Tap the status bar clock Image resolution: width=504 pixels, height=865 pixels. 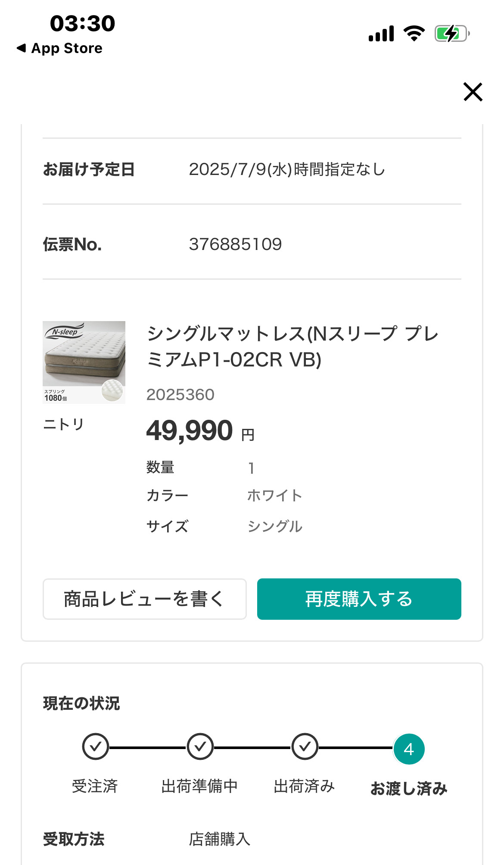83,23
